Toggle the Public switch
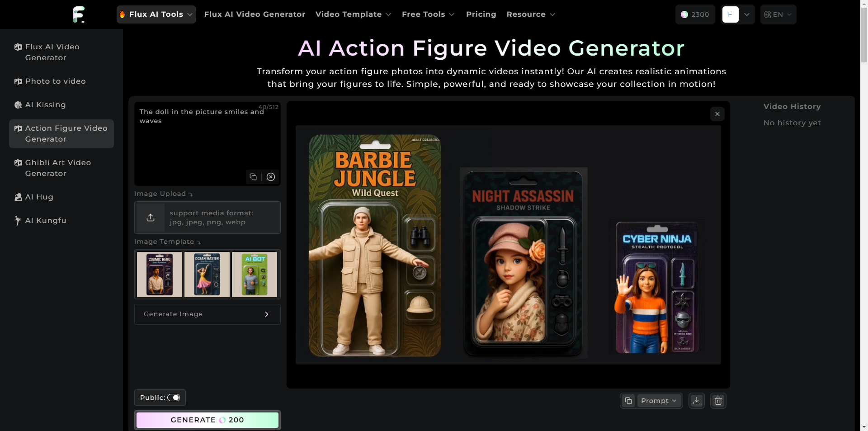868x431 pixels. coord(175,398)
